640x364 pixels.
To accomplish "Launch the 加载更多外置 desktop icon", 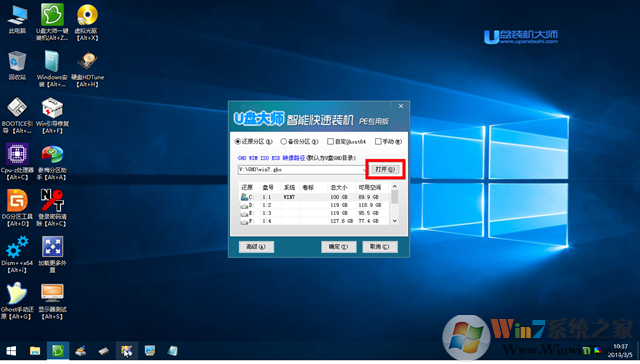I will (52, 254).
